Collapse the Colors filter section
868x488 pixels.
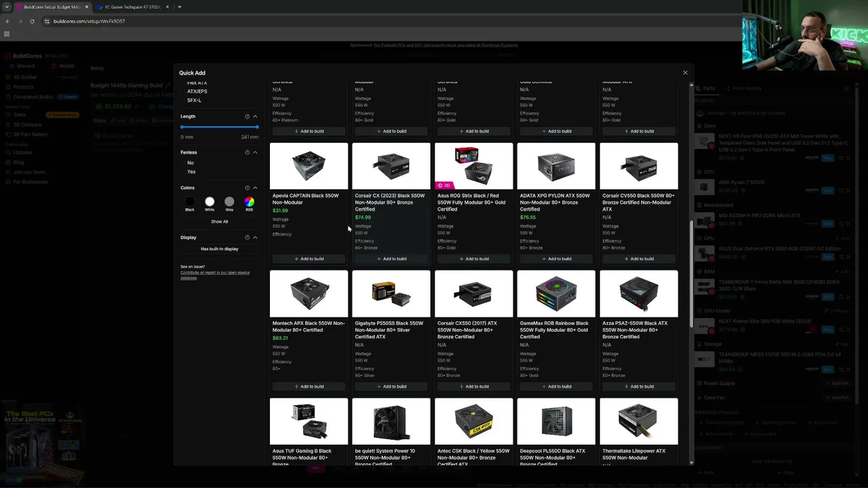255,188
